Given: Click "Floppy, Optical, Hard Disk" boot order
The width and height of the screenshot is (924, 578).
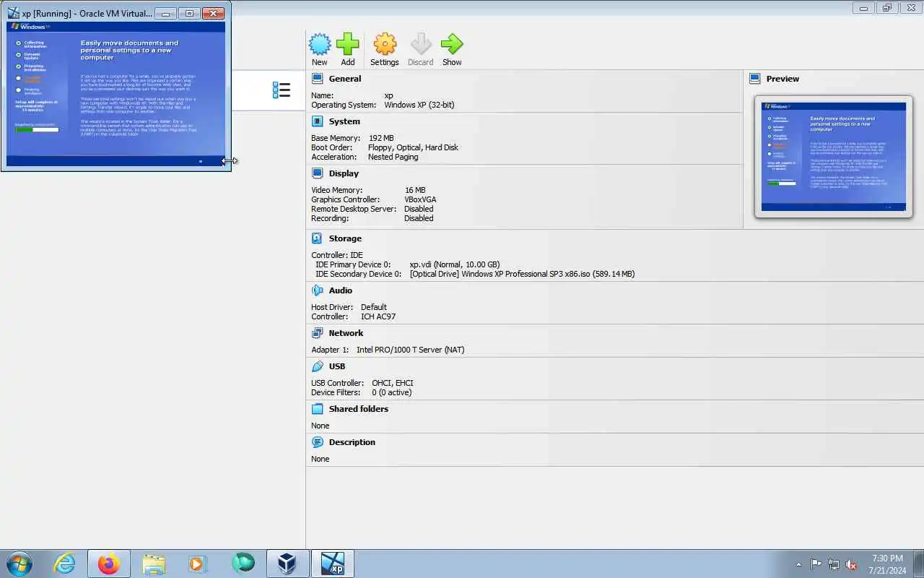Looking at the screenshot, I should tap(413, 147).
